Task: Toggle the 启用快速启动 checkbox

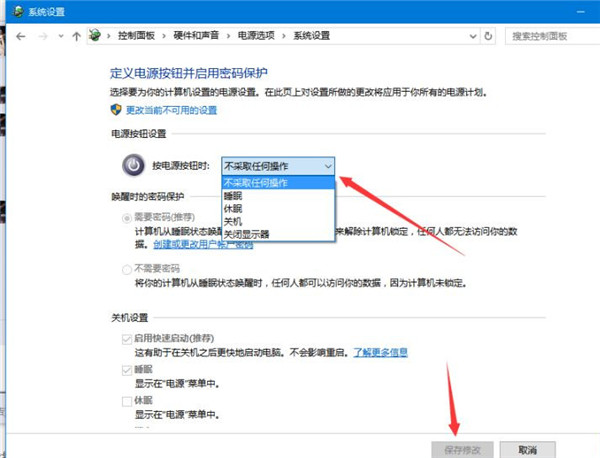Action: pyautogui.click(x=126, y=341)
